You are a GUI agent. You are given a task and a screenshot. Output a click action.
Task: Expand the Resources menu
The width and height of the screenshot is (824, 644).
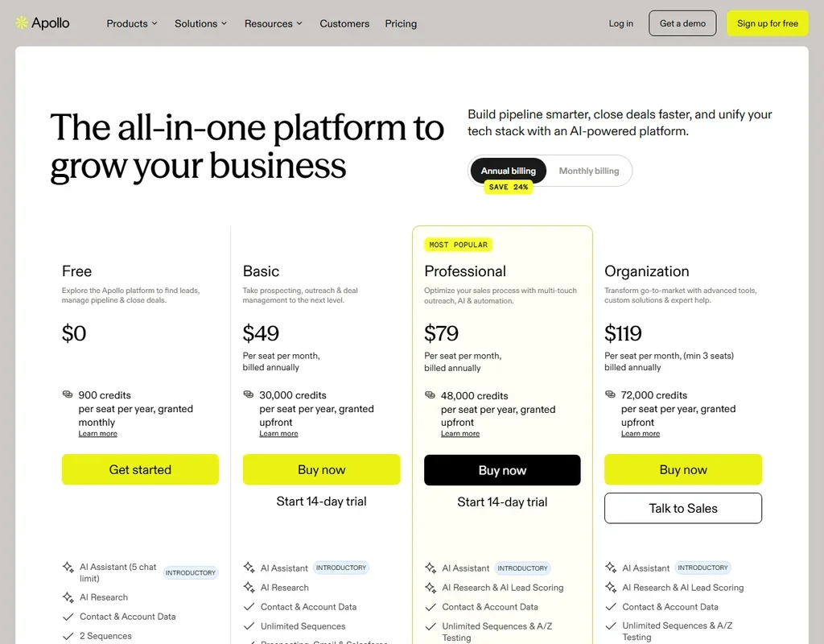coord(274,23)
